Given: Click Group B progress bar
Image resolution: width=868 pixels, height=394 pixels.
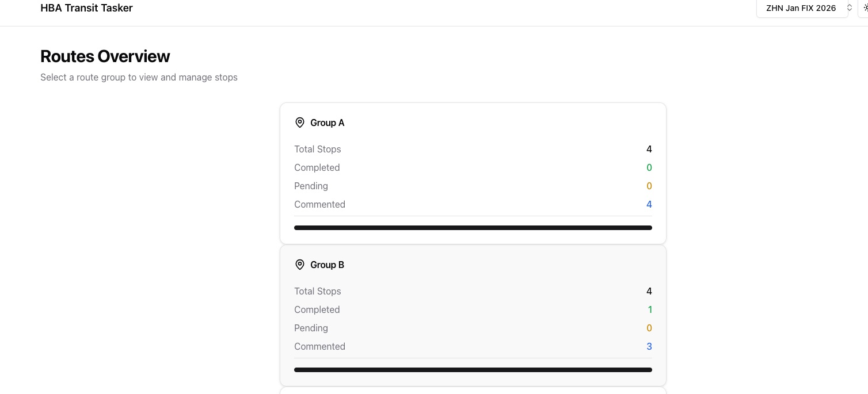Looking at the screenshot, I should coord(473,370).
